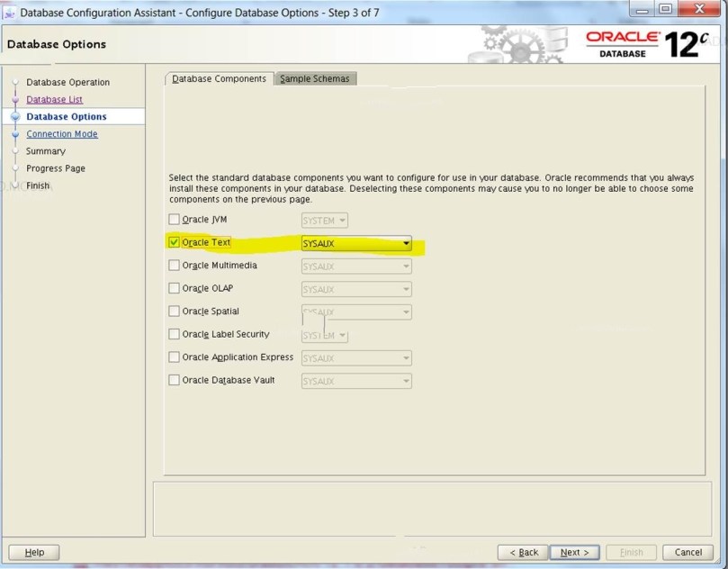
Task: Enable the Oracle Spatial checkbox
Action: (x=175, y=312)
